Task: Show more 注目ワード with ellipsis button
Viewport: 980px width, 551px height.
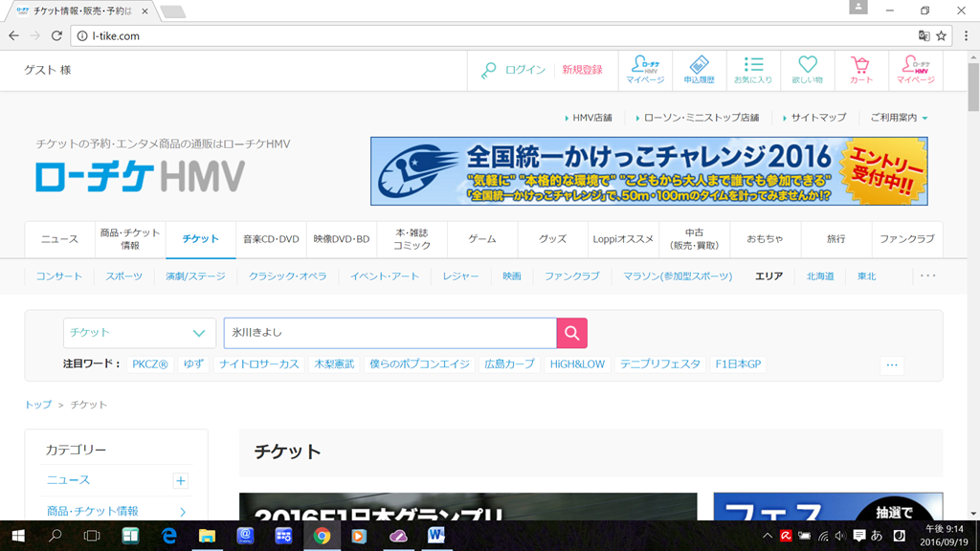Action: pos(892,364)
